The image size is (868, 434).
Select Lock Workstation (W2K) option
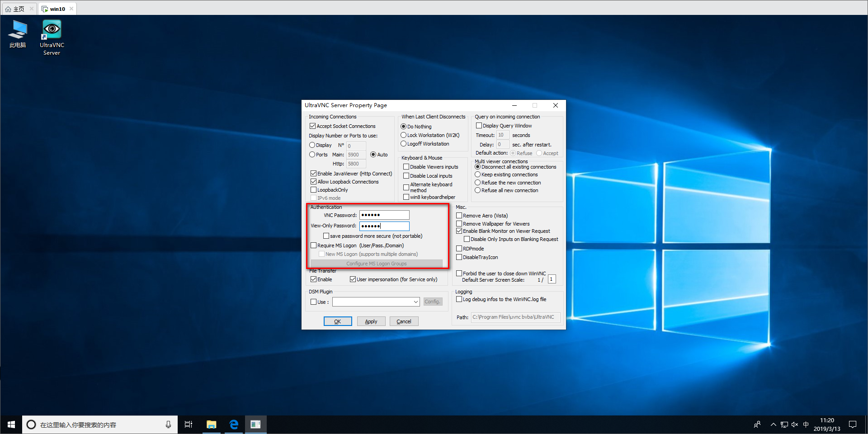tap(403, 135)
